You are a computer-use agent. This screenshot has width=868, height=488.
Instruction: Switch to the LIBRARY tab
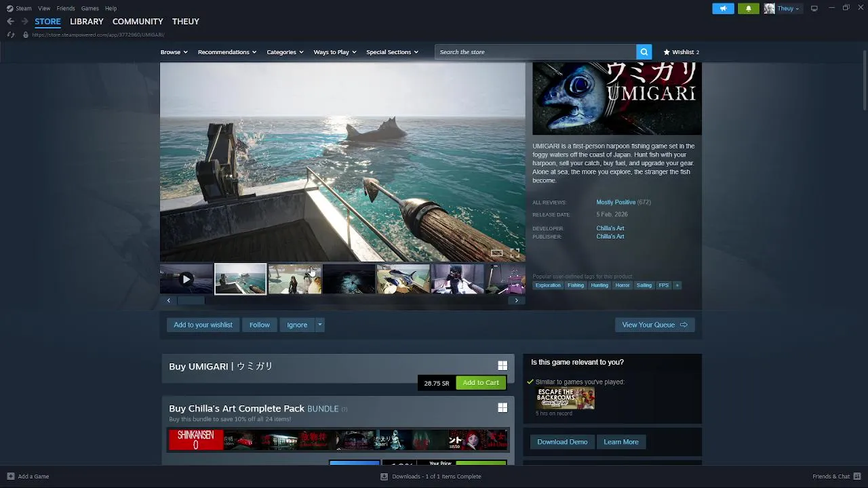coord(87,22)
